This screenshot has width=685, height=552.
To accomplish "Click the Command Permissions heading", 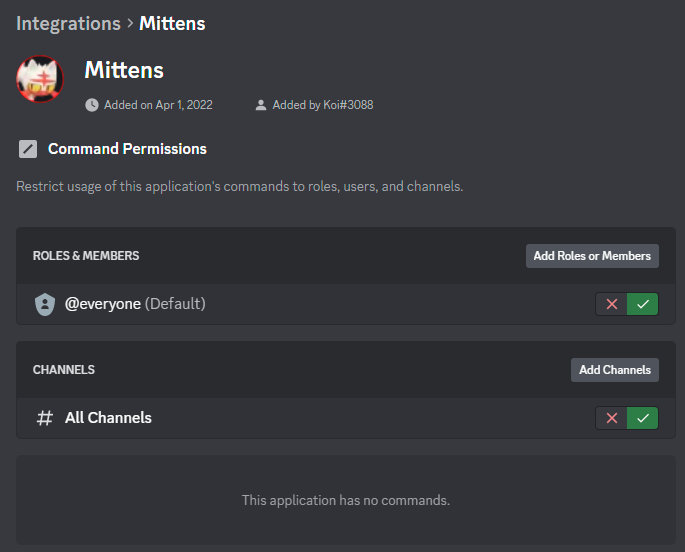I will [127, 149].
